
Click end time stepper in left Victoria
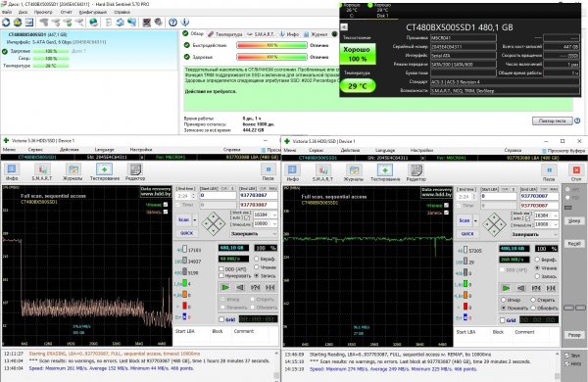(193, 196)
